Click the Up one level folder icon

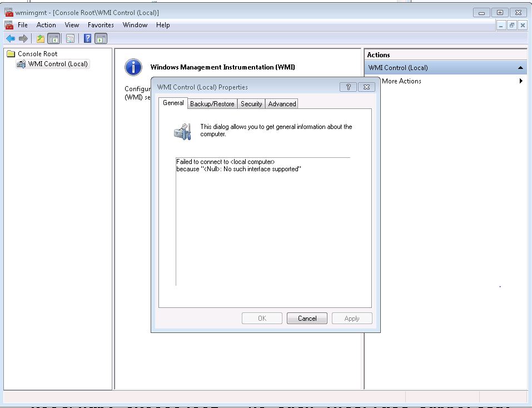[41, 39]
